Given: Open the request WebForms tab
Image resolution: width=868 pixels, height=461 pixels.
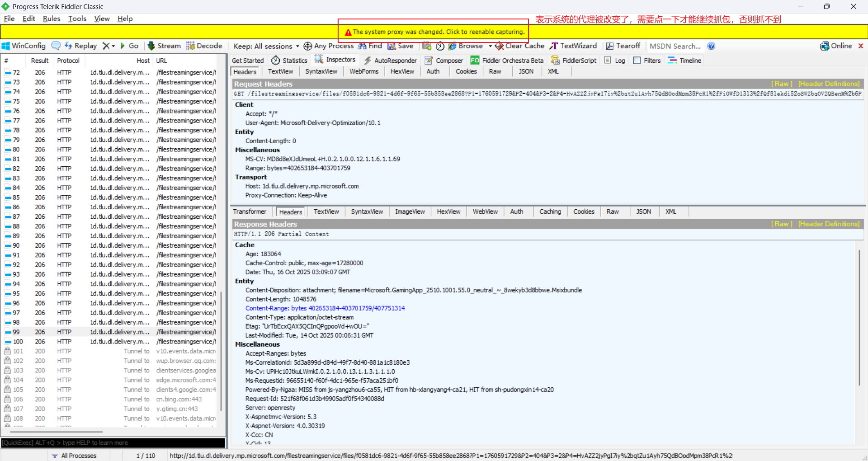Looking at the screenshot, I should (364, 71).
